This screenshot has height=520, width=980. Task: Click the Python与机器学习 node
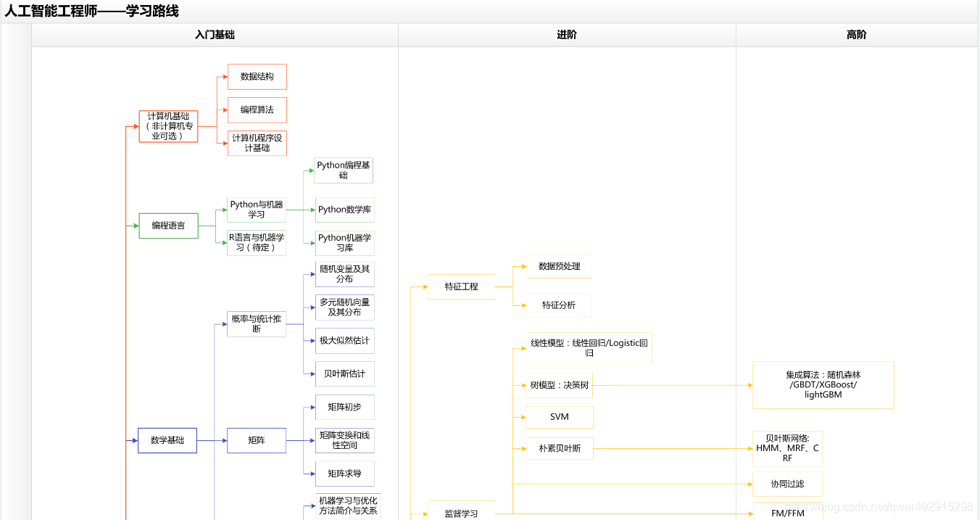257,210
